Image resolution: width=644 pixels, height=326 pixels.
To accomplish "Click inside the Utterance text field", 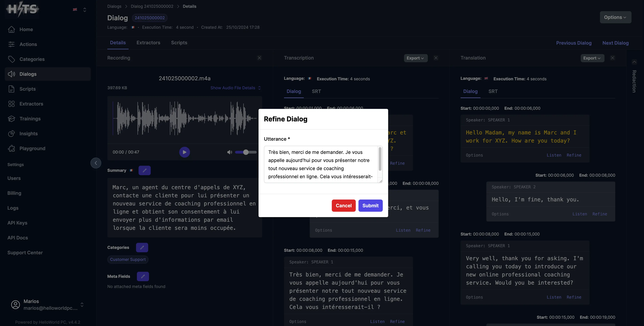I will coord(320,164).
